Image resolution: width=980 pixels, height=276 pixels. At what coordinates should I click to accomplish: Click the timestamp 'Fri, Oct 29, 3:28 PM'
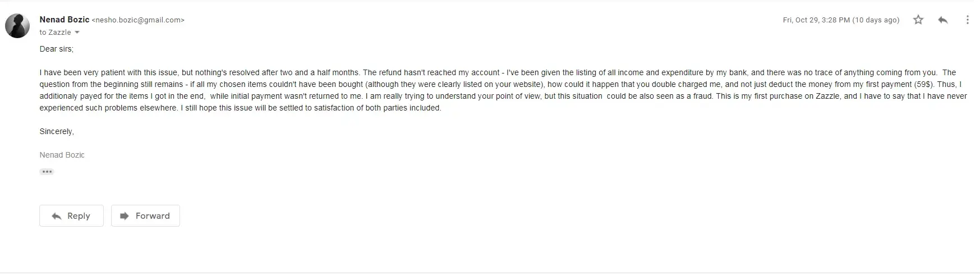tap(816, 20)
